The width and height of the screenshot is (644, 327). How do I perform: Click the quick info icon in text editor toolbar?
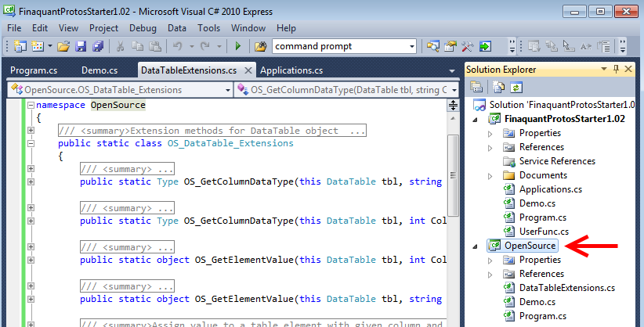569,46
